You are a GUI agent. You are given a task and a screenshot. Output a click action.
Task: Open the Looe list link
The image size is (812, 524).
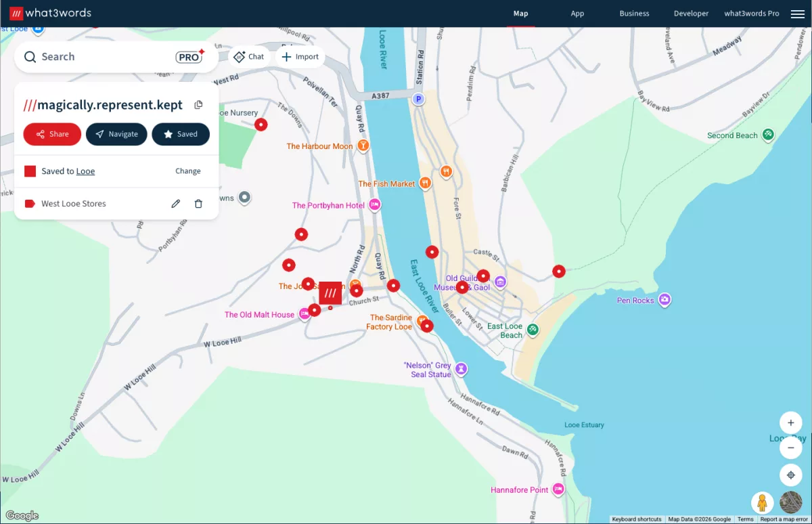[85, 171]
